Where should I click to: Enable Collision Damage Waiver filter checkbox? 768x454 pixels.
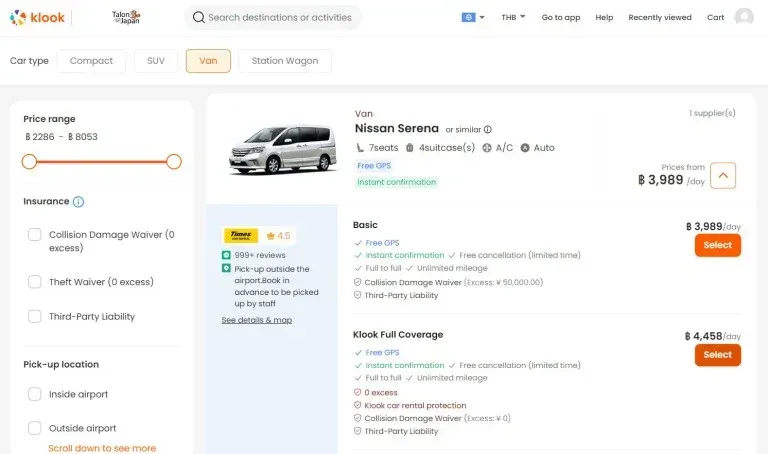[35, 235]
